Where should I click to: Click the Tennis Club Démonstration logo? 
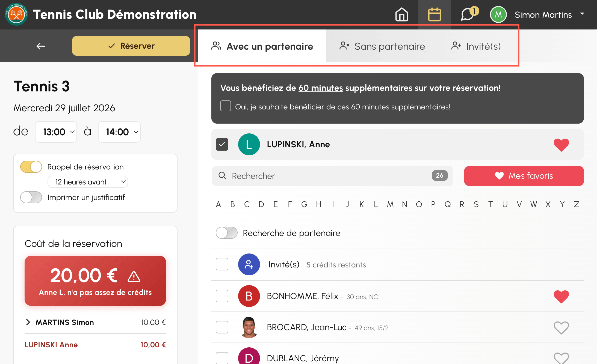16,14
